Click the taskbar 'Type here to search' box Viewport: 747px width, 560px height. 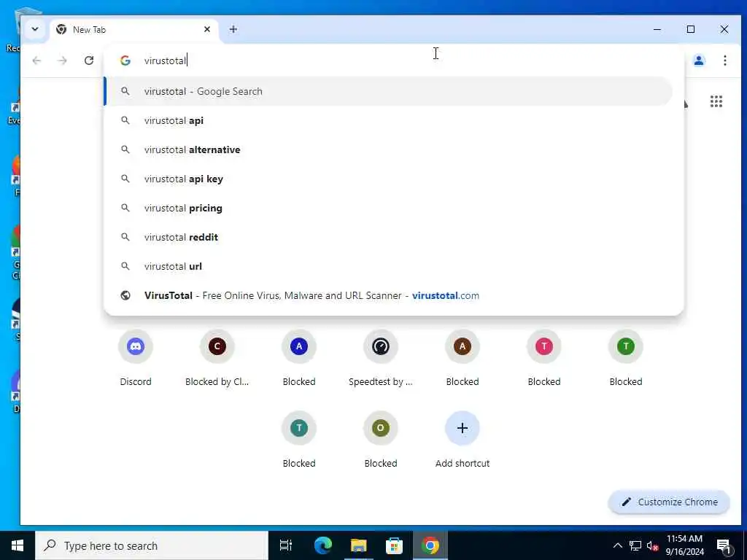tap(152, 545)
